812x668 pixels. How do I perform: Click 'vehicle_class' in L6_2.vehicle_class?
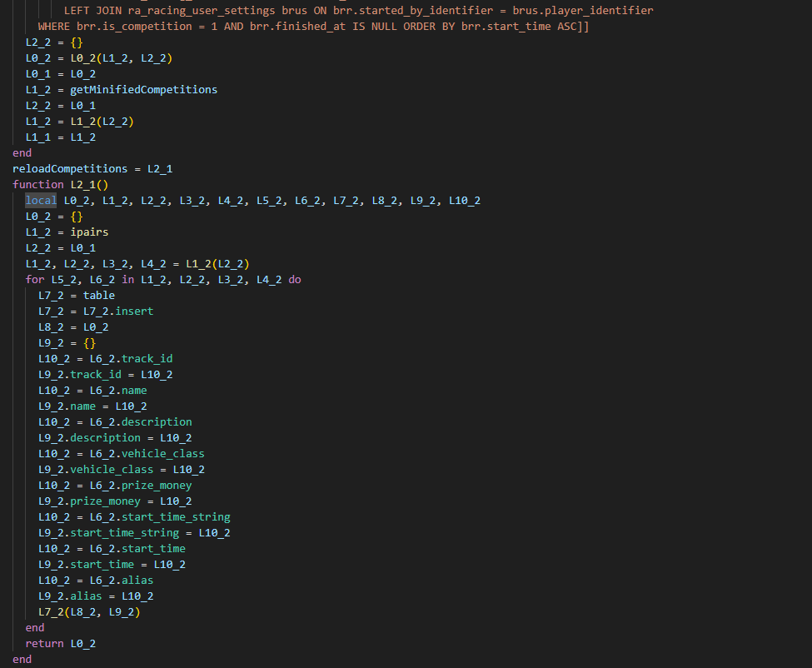162,453
